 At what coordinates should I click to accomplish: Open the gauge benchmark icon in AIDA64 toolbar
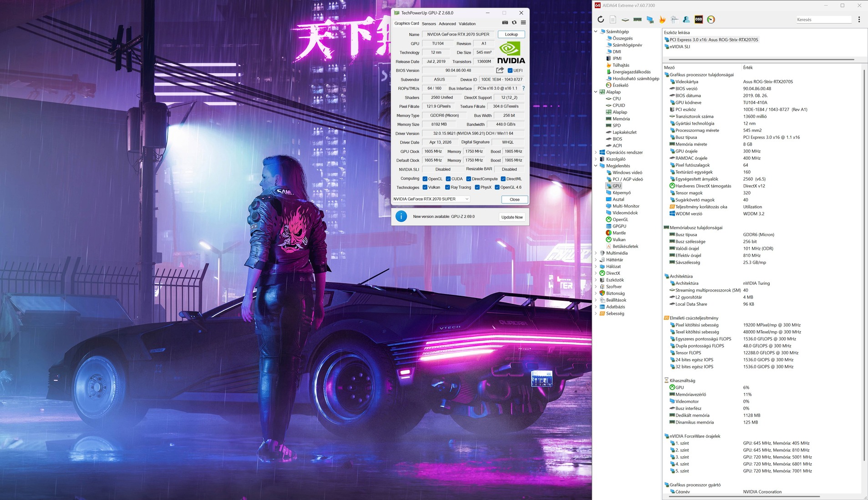tap(711, 20)
